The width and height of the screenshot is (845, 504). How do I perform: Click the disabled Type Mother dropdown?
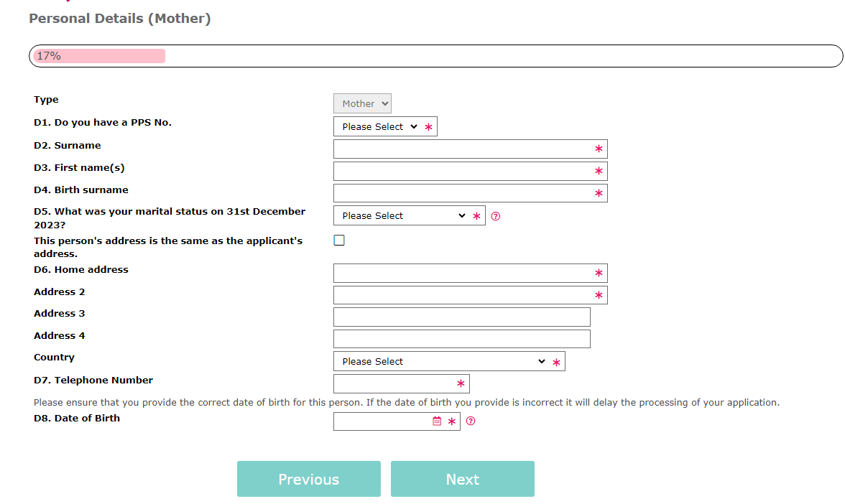pyautogui.click(x=362, y=103)
